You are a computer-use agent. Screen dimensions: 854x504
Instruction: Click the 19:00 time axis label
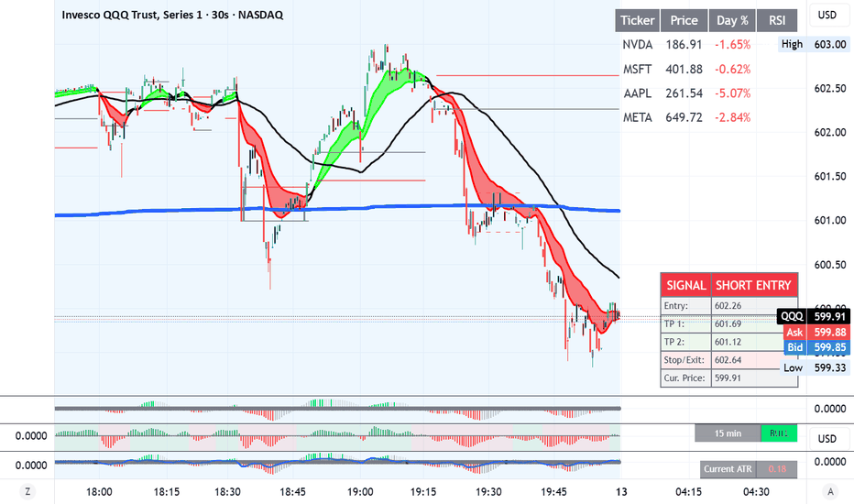tap(360, 491)
